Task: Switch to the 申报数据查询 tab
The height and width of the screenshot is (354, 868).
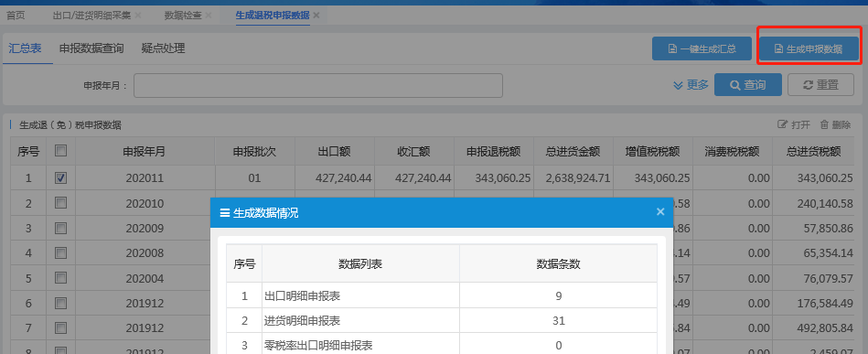Action: pyautogui.click(x=91, y=48)
